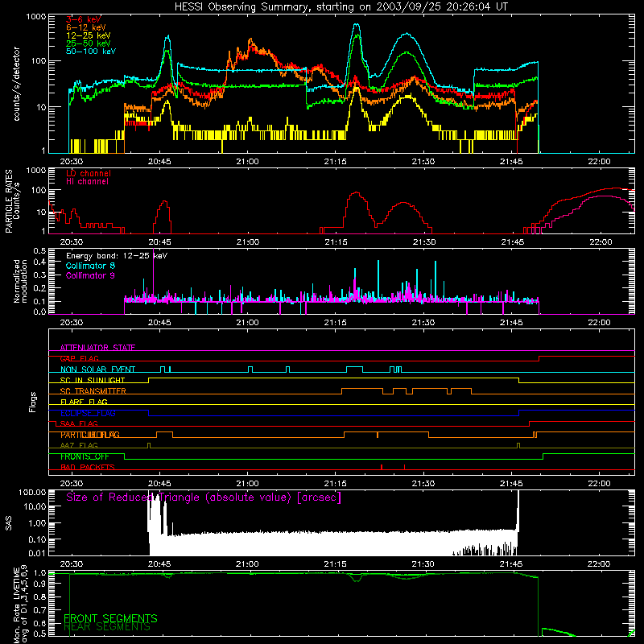Click the ATTENUATOR STATE flag label

[x=97, y=348]
